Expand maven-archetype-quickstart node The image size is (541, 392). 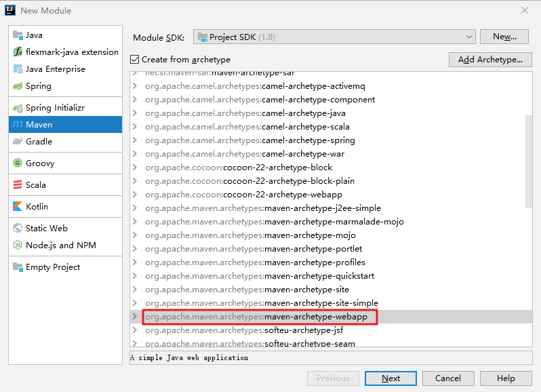[135, 276]
